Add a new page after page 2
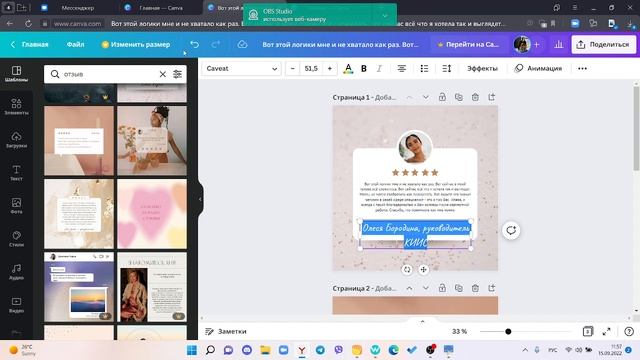The image size is (640, 360). [x=491, y=288]
